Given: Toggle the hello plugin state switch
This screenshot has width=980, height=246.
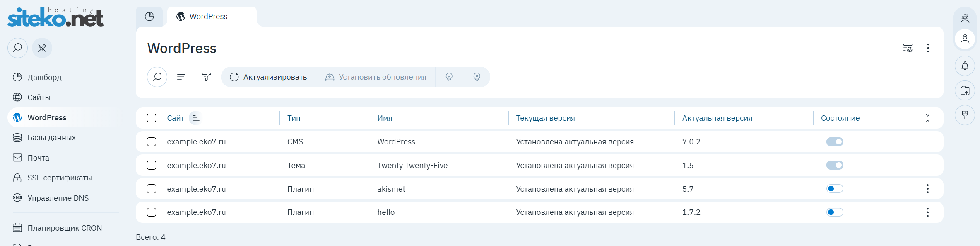Looking at the screenshot, I should [x=835, y=212].
